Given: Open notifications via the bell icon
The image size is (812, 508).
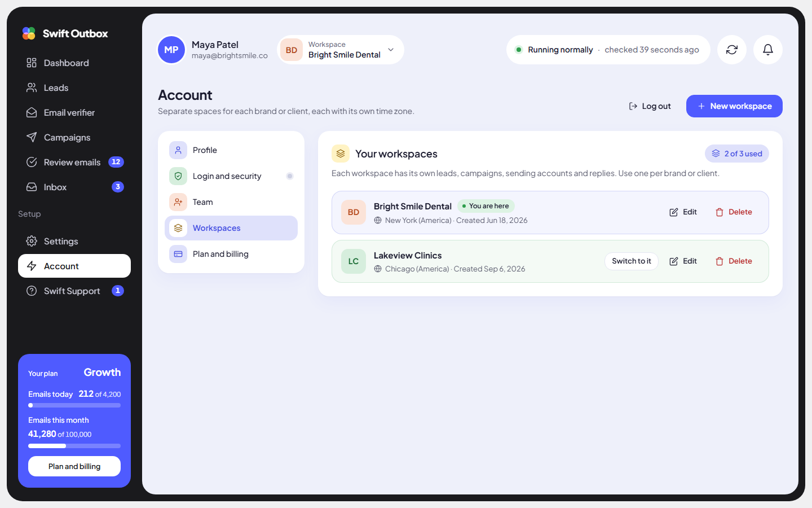Looking at the screenshot, I should (768, 50).
